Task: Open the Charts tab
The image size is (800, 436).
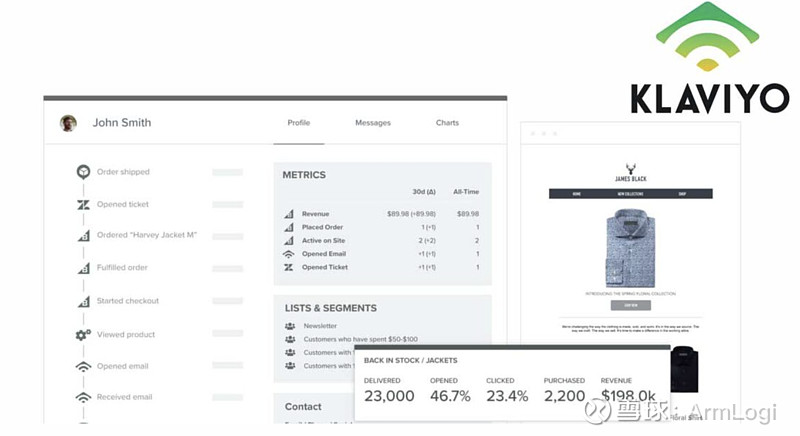Action: (447, 123)
